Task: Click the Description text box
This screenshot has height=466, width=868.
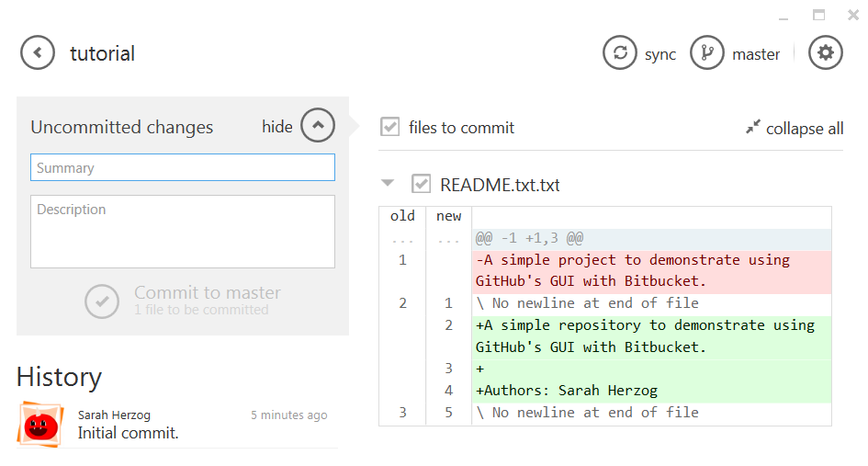Action: click(183, 232)
